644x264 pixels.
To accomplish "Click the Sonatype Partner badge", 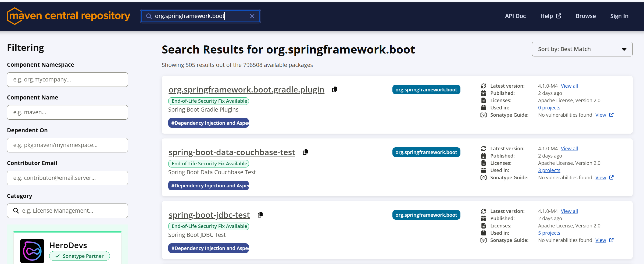I will [x=80, y=256].
